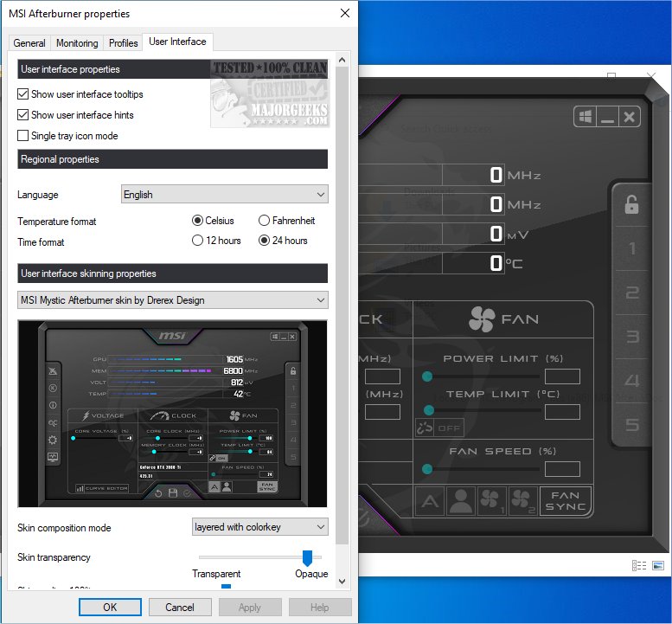Switch to details list view icon
Viewport: 672px width, 624px height.
tap(639, 566)
